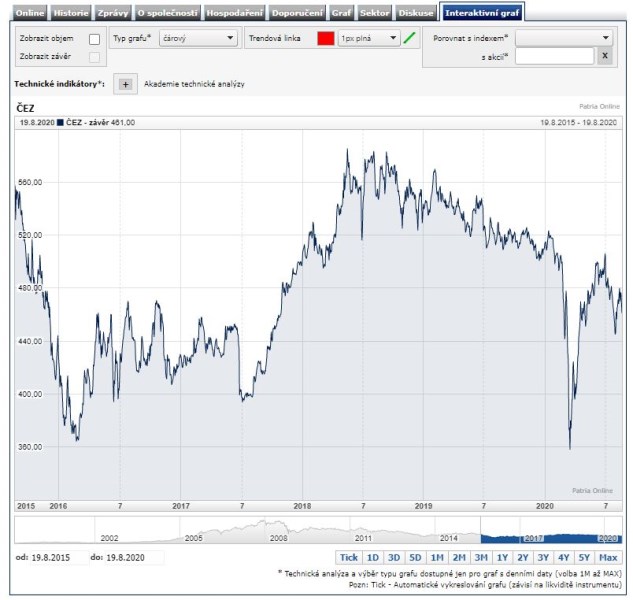Viewport: 633px width, 600px height.
Task: Switch chart to Tick range
Action: coord(348,557)
